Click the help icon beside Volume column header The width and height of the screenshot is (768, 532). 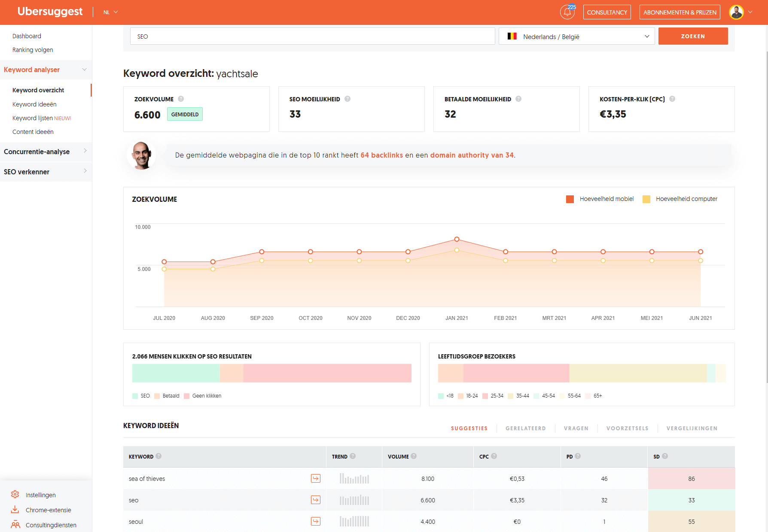[414, 456]
